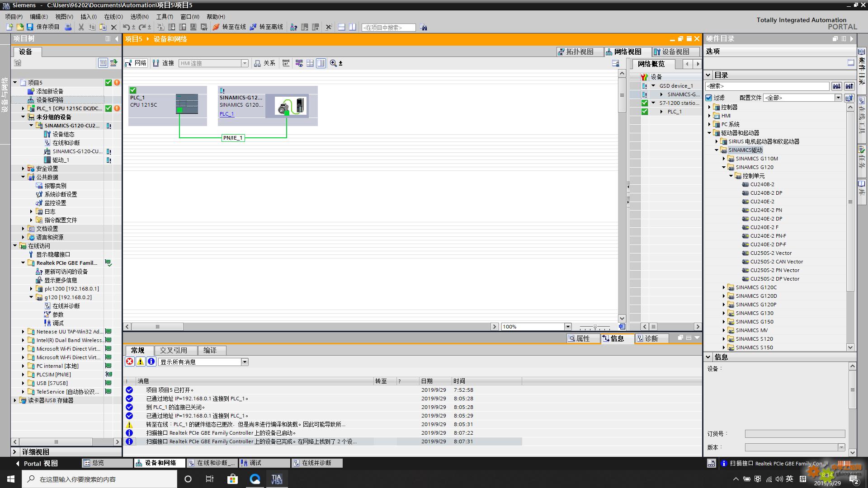Split the editor space vertically
The height and width of the screenshot is (488, 868).
(353, 27)
